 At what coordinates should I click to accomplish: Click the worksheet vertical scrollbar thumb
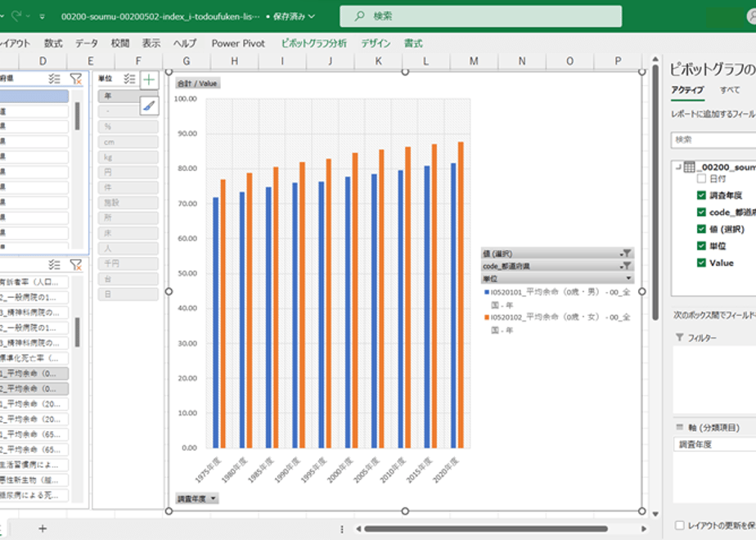(655, 193)
